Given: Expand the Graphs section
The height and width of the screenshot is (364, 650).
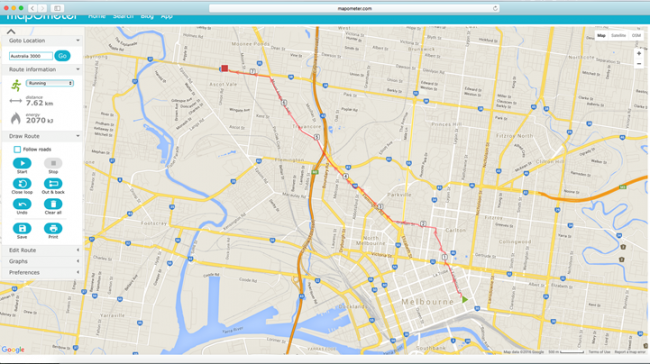Looking at the screenshot, I should 42,261.
